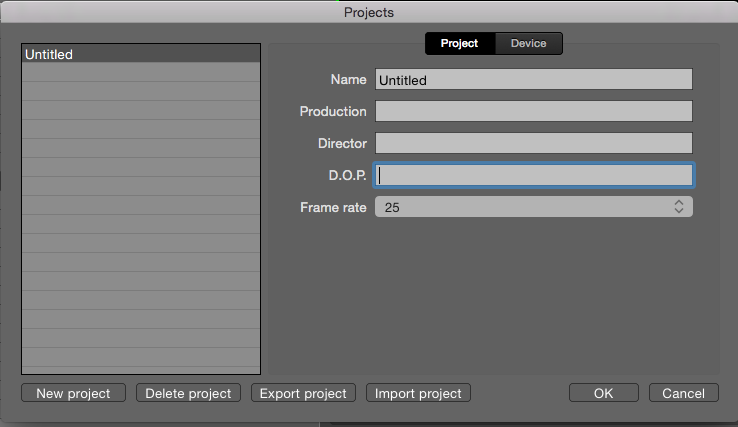
Task: Focus the Director text field
Action: (x=533, y=143)
